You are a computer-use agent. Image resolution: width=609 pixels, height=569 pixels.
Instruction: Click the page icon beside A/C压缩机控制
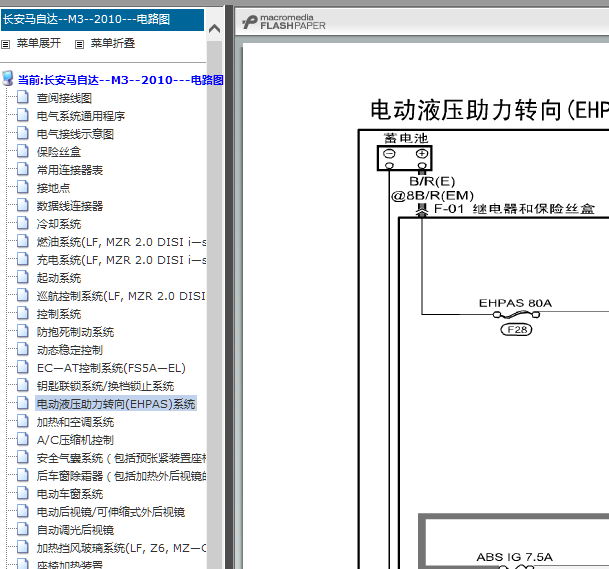pyautogui.click(x=23, y=439)
